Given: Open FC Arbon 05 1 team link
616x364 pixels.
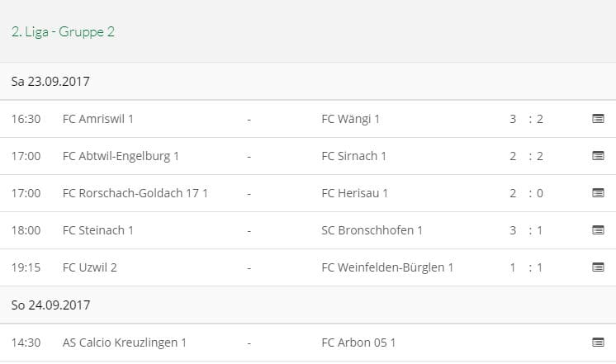Looking at the screenshot, I should [x=358, y=342].
